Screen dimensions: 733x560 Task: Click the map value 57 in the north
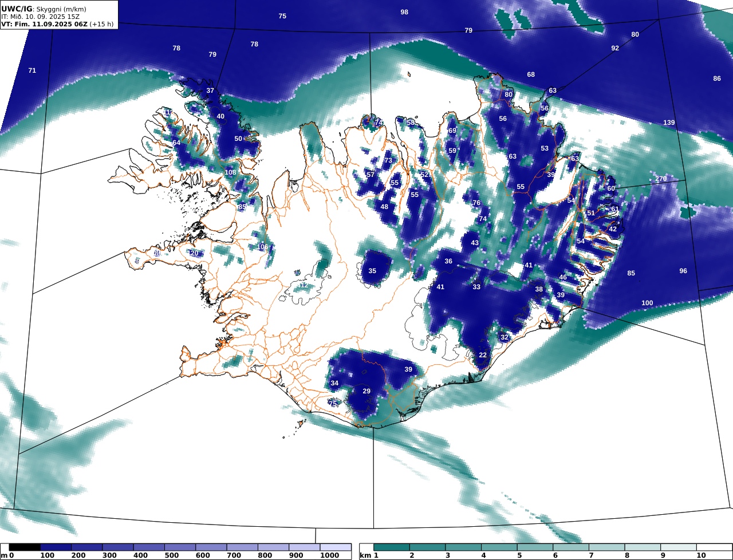tap(371, 175)
